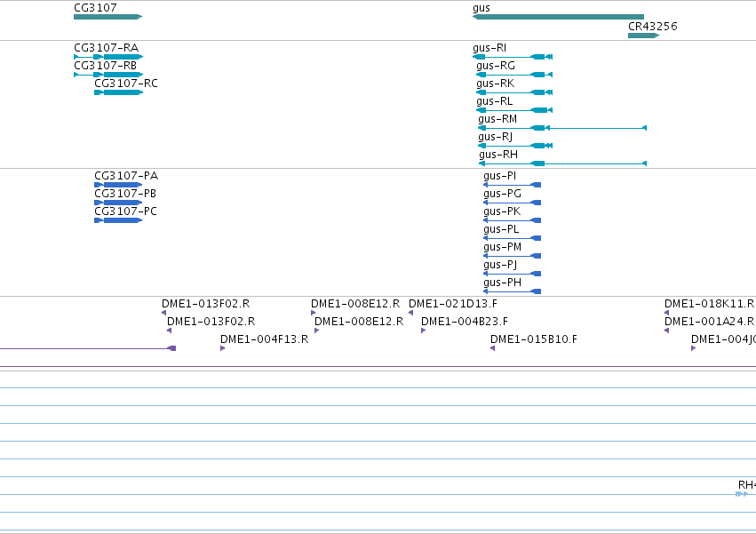This screenshot has height=534, width=756.
Task: Click the CG3107-PA protein glyph
Action: pyautogui.click(x=118, y=185)
